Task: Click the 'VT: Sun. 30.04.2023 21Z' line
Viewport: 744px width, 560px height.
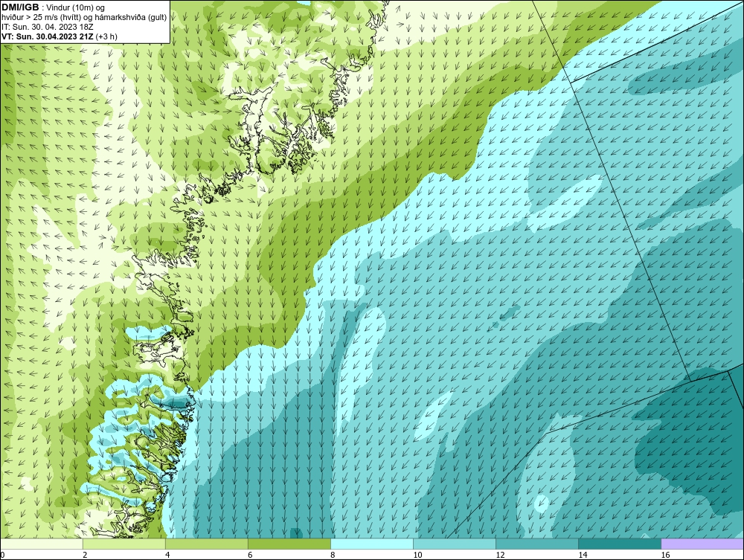Action: point(60,36)
